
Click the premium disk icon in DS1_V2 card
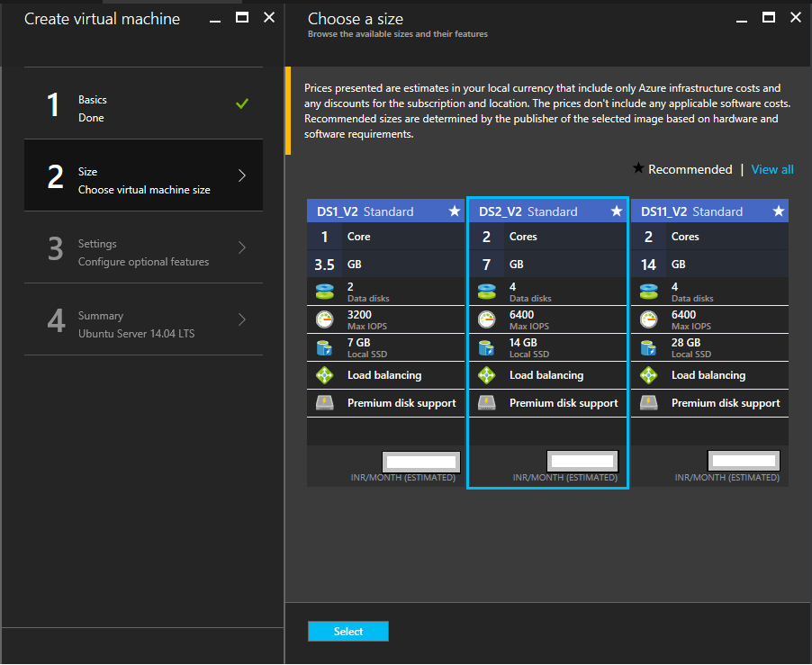tap(325, 402)
